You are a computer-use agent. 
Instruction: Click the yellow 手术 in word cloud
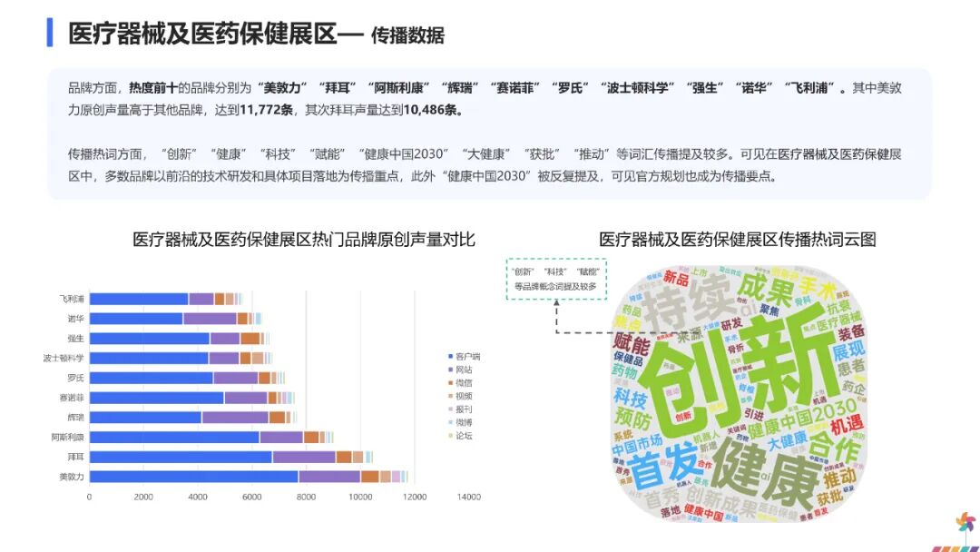coord(817,290)
